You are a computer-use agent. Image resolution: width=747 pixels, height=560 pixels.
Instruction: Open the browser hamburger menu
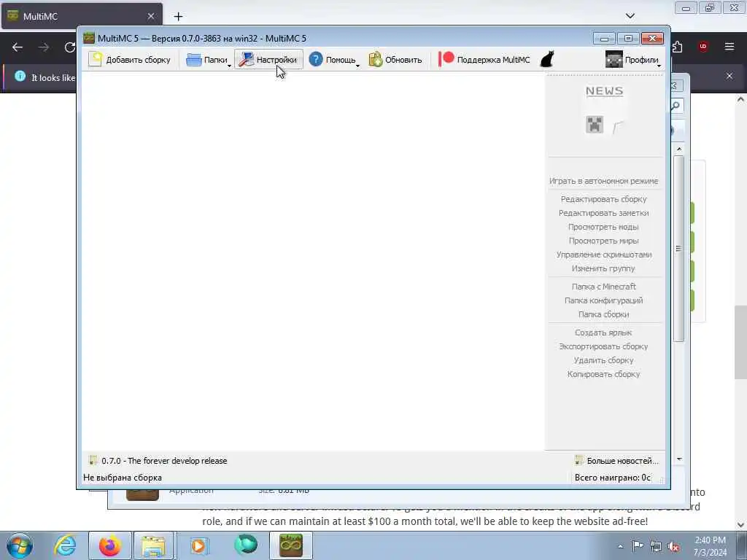click(x=729, y=47)
